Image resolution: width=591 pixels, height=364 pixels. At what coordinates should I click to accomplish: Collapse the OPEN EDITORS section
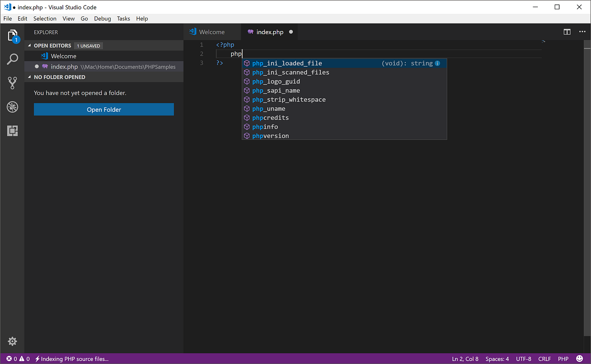pos(29,46)
